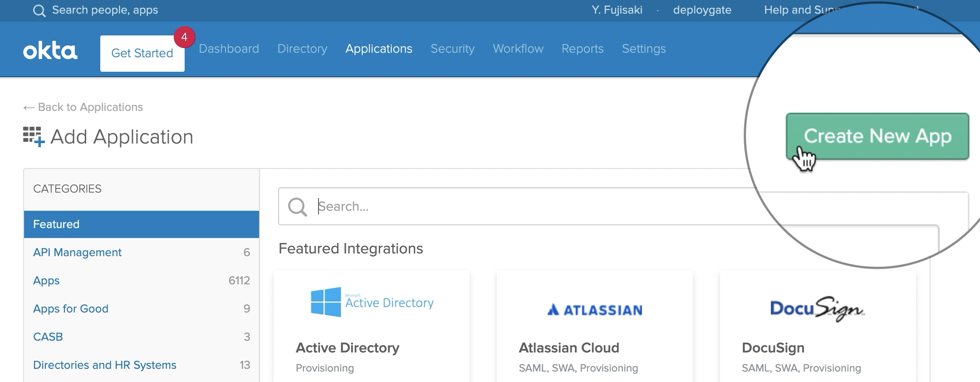Screen dimensions: 980x382
Task: Open the Security menu
Action: click(452, 49)
